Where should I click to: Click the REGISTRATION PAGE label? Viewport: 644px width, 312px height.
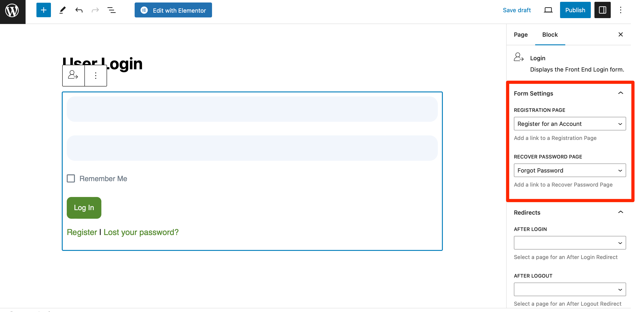pos(539,110)
